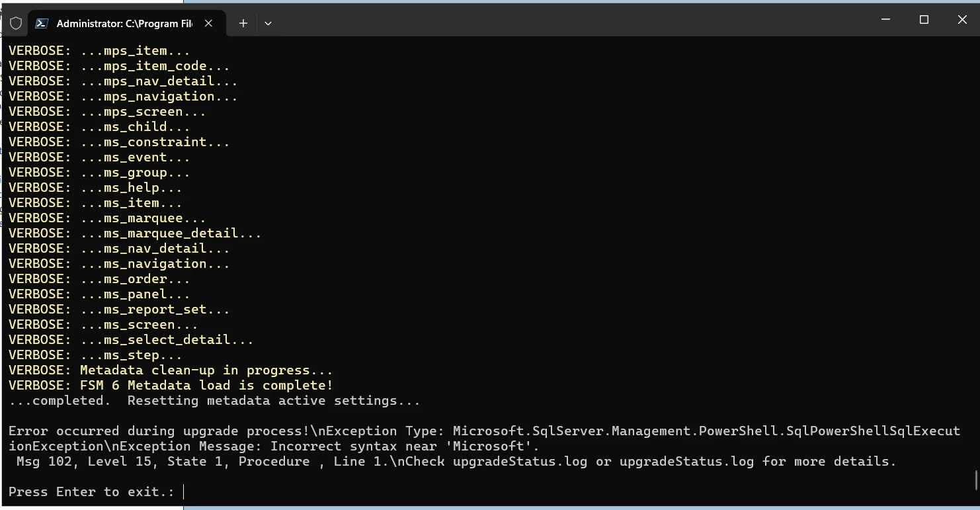Select the Administrator: C:\Program Fil tab
Viewport: 980px width, 510px height.
tap(124, 23)
